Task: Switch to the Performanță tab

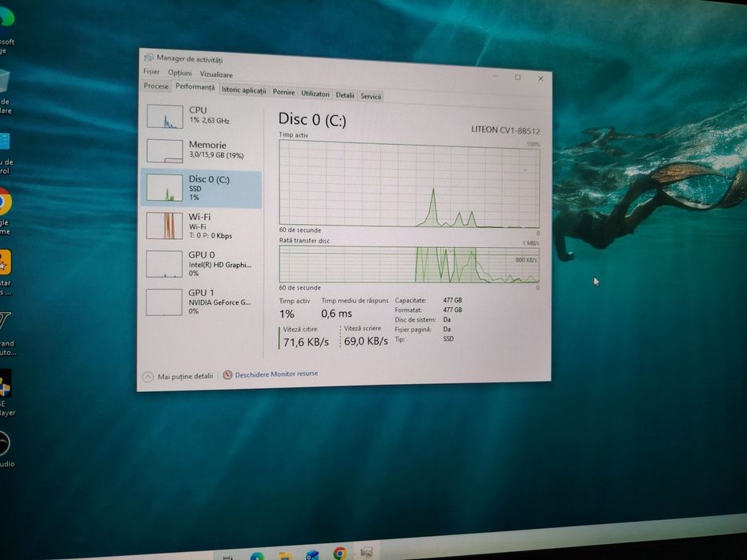Action: [x=195, y=86]
